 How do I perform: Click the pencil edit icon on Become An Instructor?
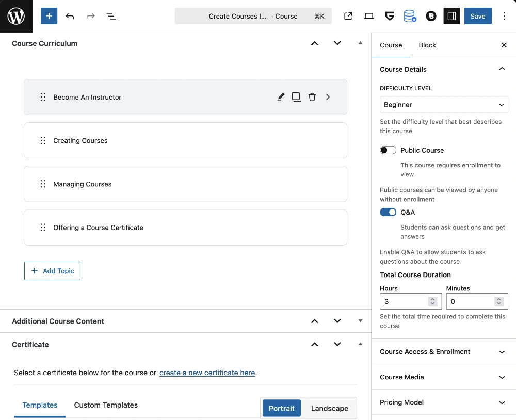click(x=281, y=97)
